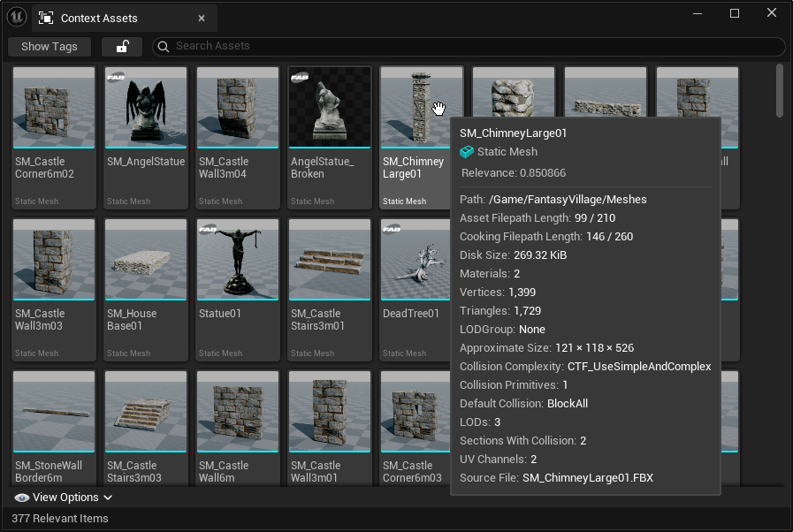
Task: Switch to the Context Assets tab
Action: tap(99, 18)
